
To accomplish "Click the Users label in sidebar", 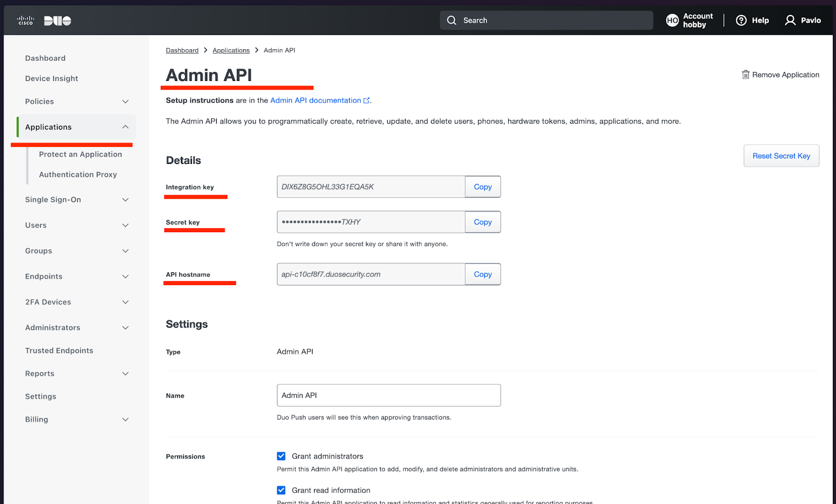I will 36,225.
